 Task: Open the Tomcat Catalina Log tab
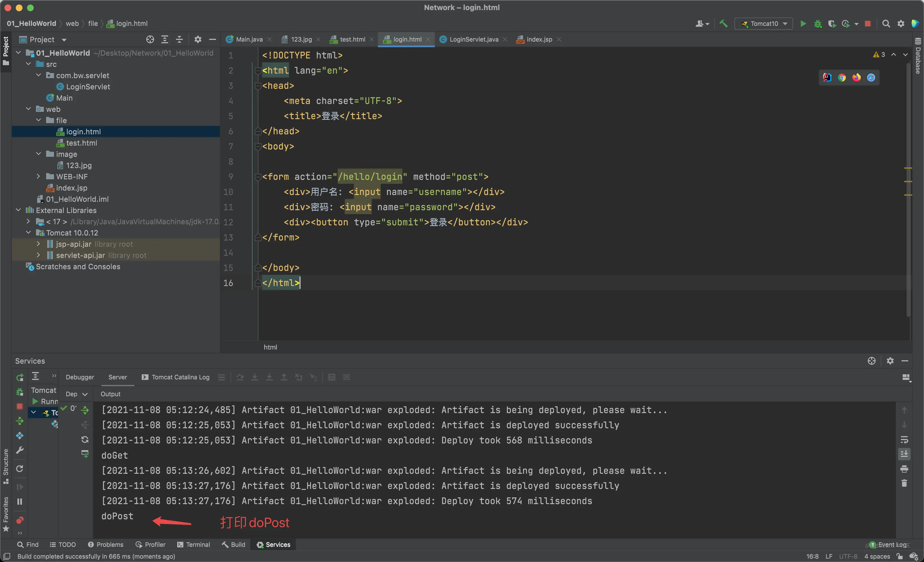[175, 377]
